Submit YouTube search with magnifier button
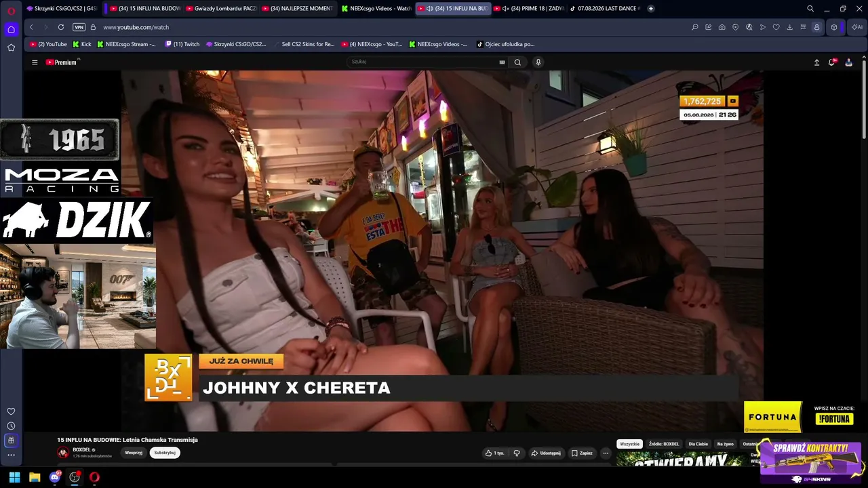 click(x=517, y=62)
